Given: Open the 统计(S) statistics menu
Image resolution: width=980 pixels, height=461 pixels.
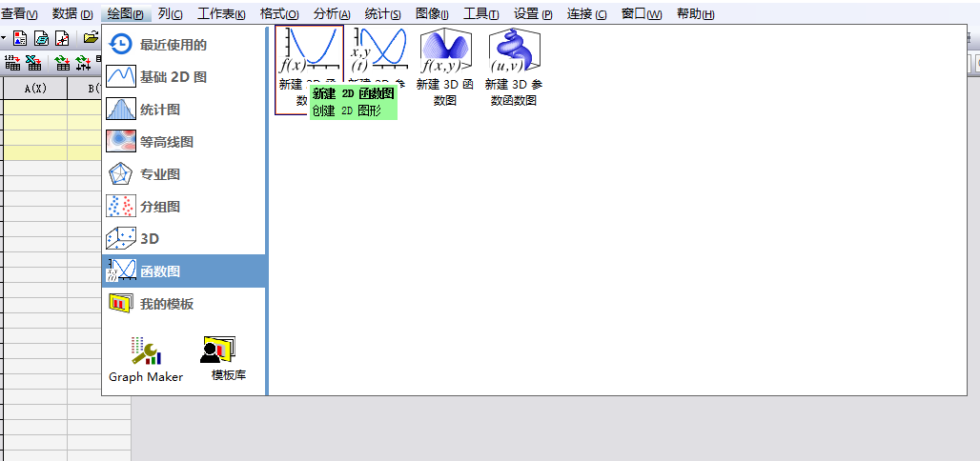Looking at the screenshot, I should point(383,13).
